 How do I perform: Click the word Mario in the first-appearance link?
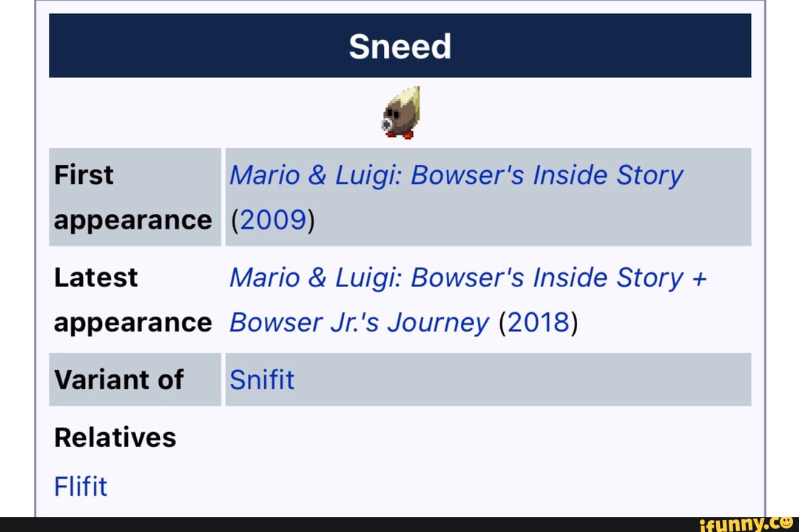(x=263, y=175)
